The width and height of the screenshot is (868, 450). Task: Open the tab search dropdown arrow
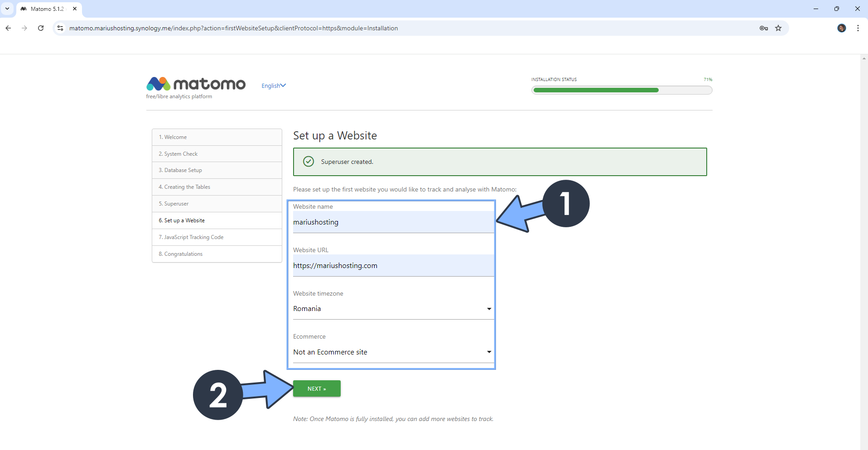tap(7, 9)
